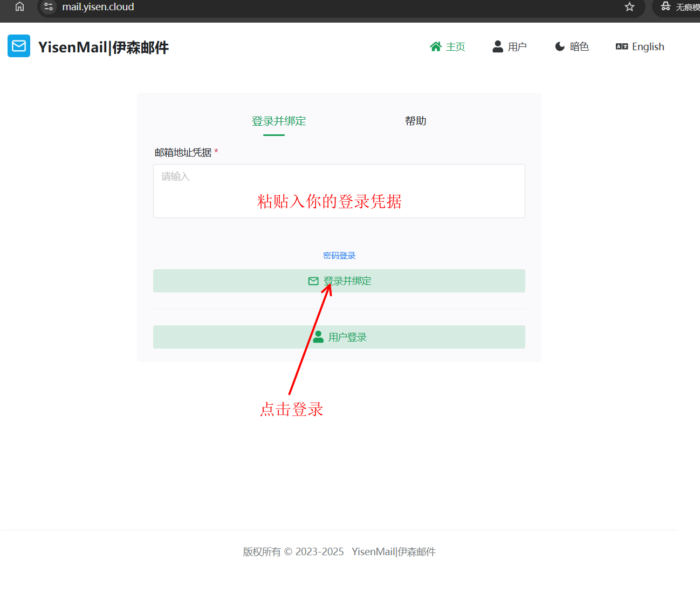Click the person icon inside 用户登录 button

[318, 336]
